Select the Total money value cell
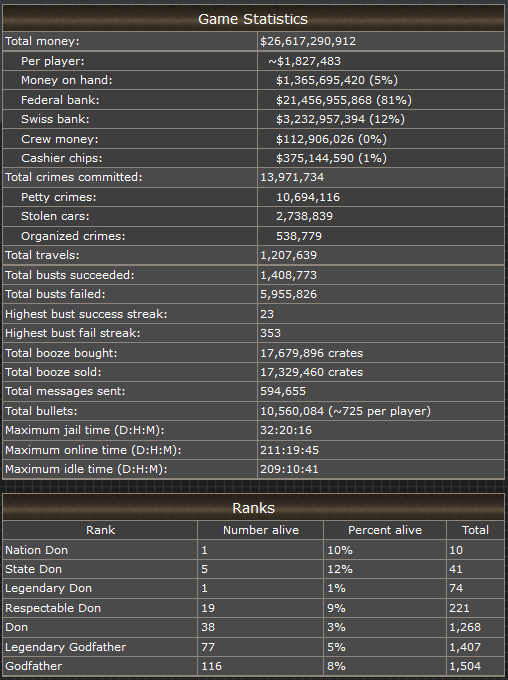Viewport: 508px width, 680px height. [x=381, y=41]
